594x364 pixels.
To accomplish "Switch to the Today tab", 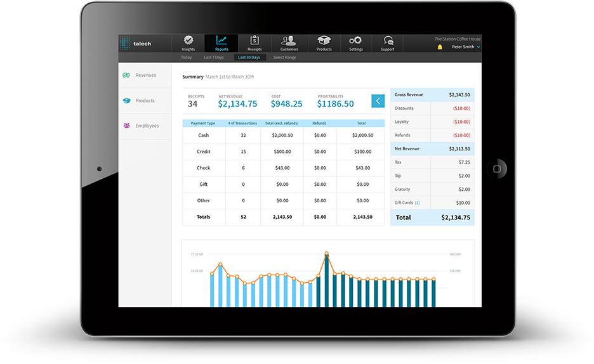I will pyautogui.click(x=186, y=58).
